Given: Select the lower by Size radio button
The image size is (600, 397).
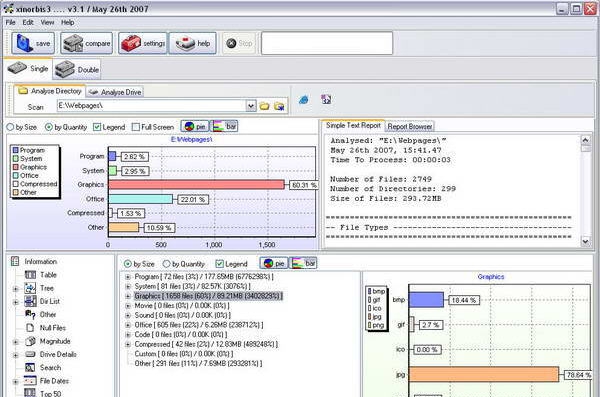Looking at the screenshot, I should point(128,264).
